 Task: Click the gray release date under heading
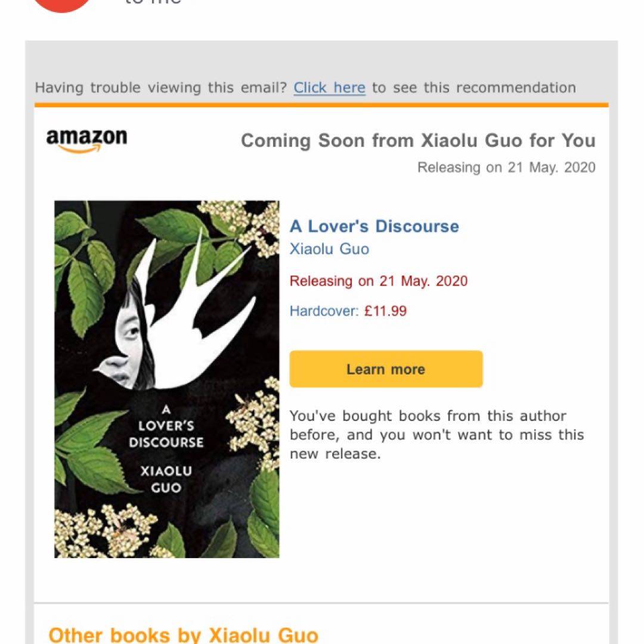point(506,168)
